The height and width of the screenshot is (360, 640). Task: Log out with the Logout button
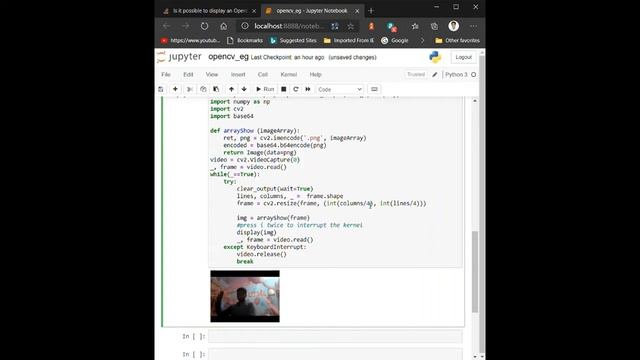pyautogui.click(x=463, y=57)
